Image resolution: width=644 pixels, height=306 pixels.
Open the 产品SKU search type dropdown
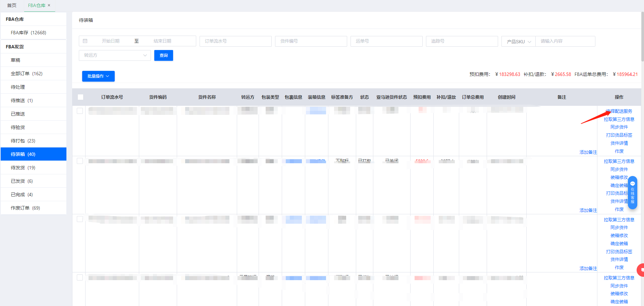click(x=518, y=42)
